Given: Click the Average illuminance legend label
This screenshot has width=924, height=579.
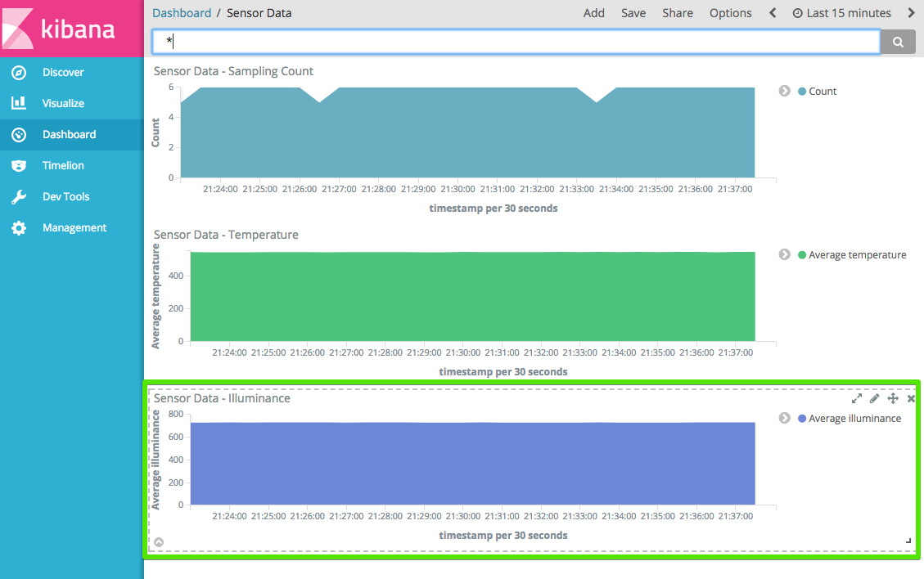Looking at the screenshot, I should (x=855, y=419).
